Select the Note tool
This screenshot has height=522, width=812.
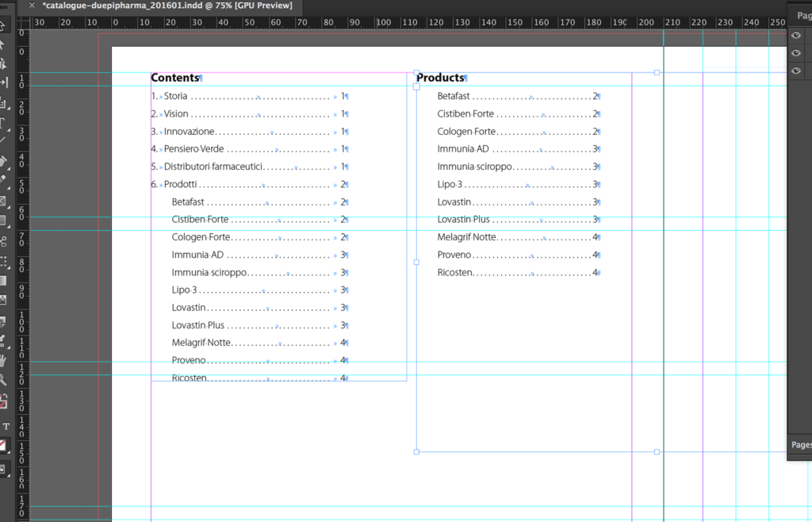click(3, 321)
